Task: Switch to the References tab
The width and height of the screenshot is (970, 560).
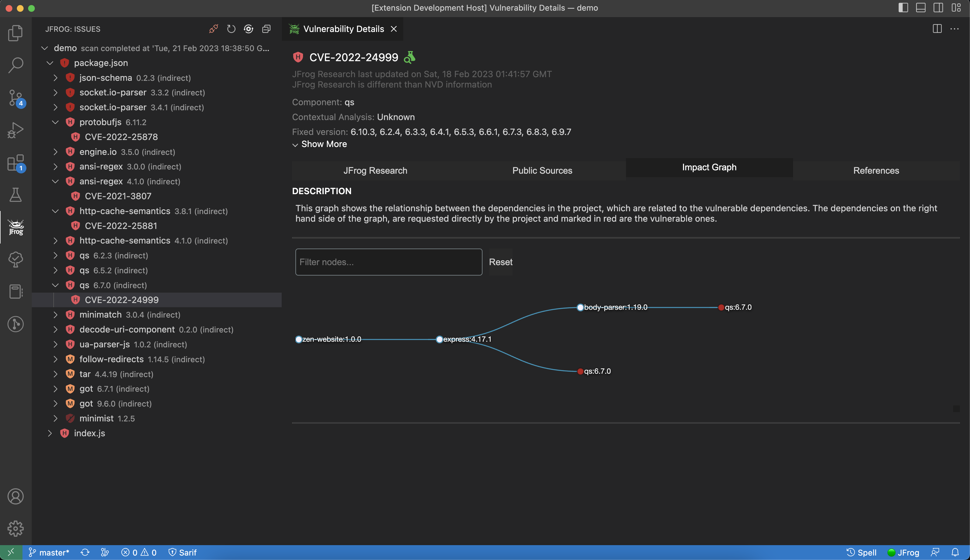Action: [x=876, y=170]
